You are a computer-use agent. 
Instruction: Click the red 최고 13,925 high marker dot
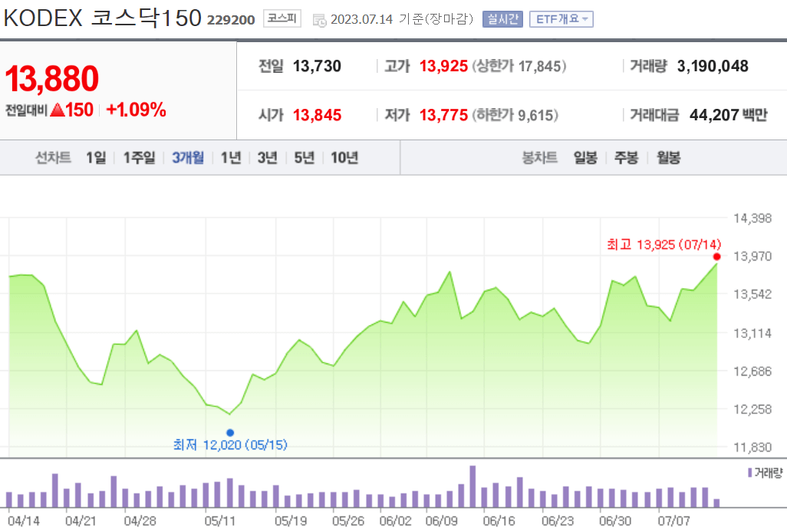pyautogui.click(x=716, y=257)
